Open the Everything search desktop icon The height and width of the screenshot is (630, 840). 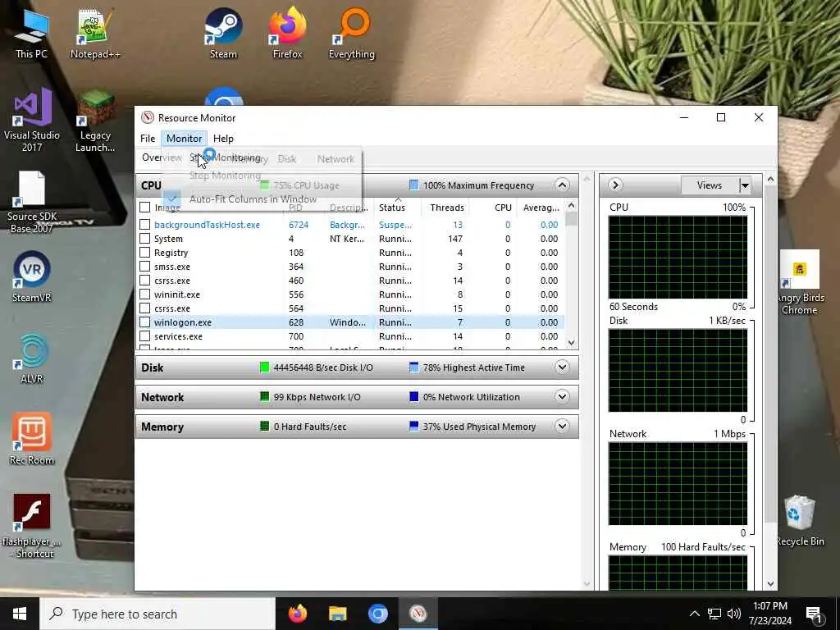(351, 33)
